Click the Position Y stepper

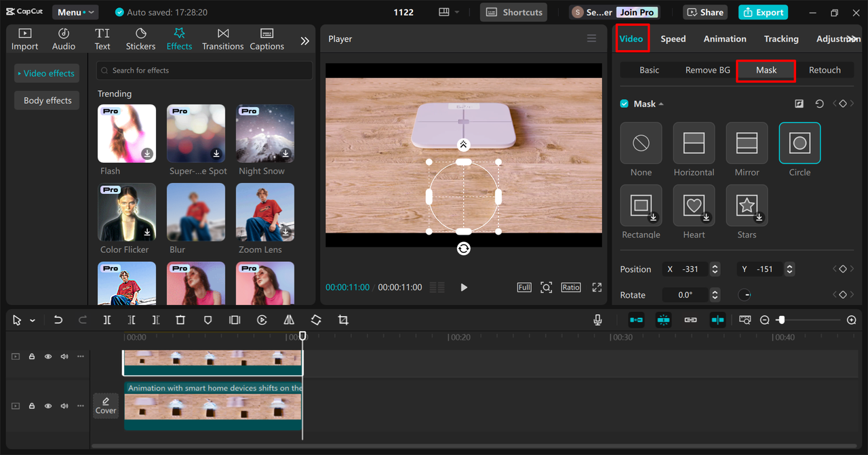click(x=789, y=269)
